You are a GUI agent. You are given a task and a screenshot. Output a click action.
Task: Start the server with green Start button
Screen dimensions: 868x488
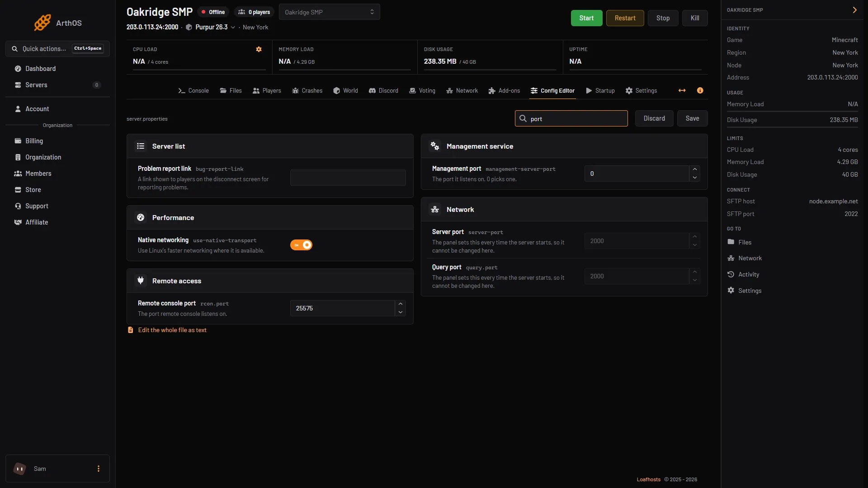(586, 18)
